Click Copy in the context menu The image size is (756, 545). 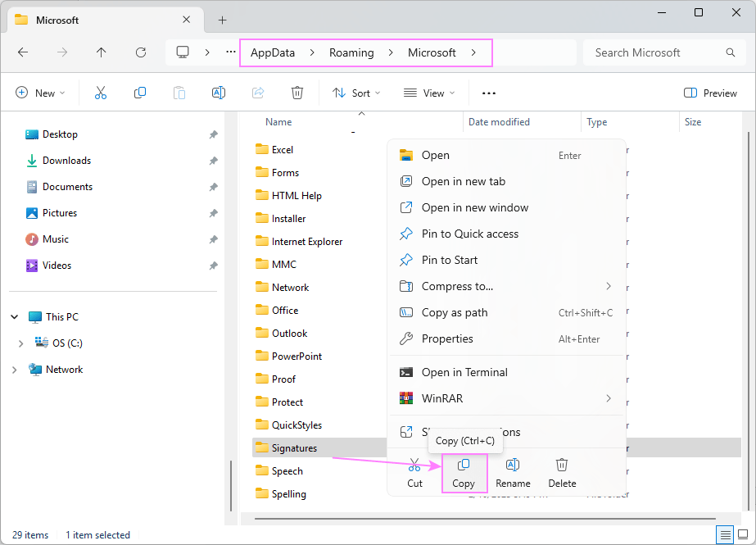click(x=464, y=473)
